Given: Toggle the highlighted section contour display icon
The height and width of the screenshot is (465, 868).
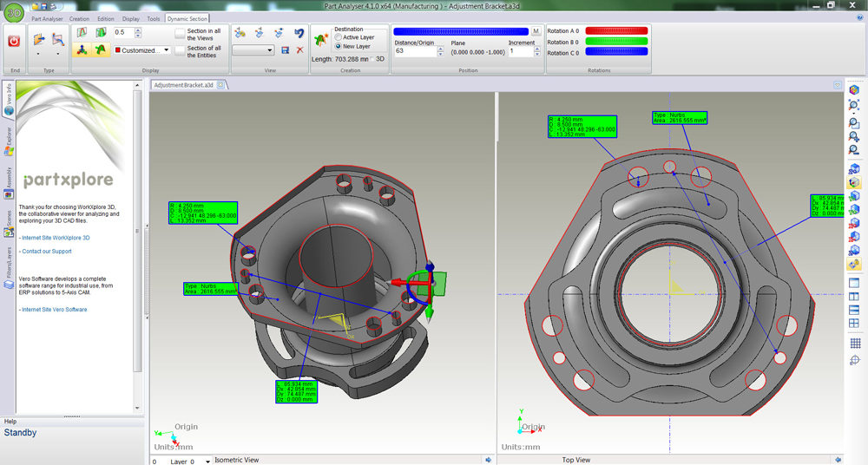Looking at the screenshot, I should pos(101,49).
